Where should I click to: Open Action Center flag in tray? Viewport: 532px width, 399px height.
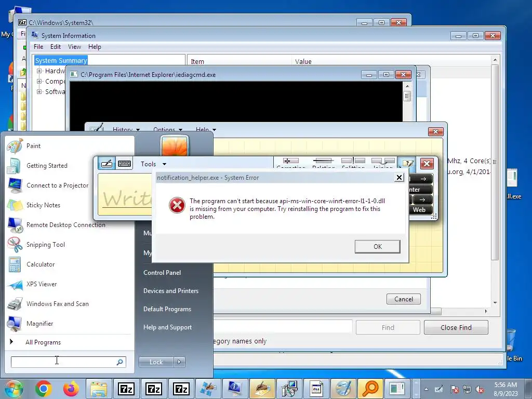click(x=454, y=390)
